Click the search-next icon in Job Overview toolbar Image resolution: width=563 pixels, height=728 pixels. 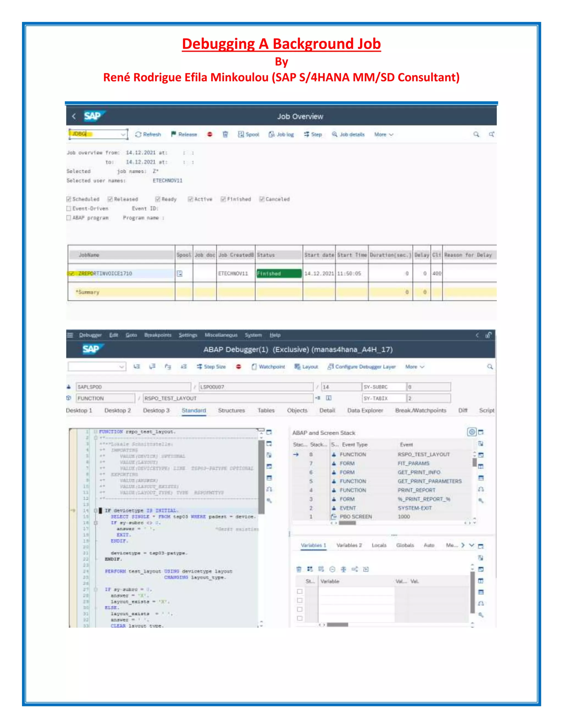click(492, 134)
